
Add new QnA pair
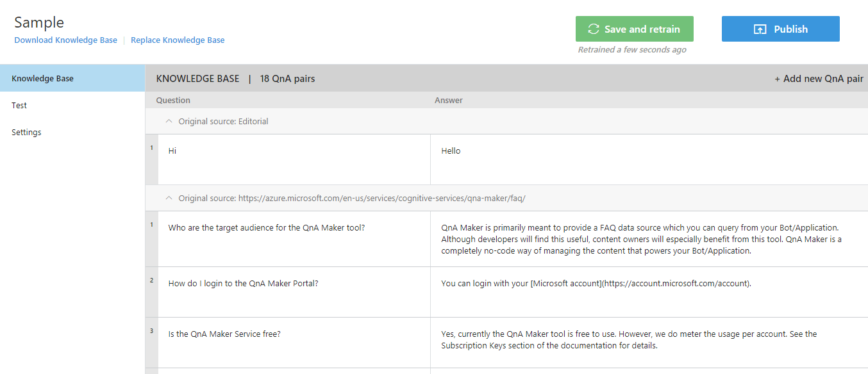(819, 79)
